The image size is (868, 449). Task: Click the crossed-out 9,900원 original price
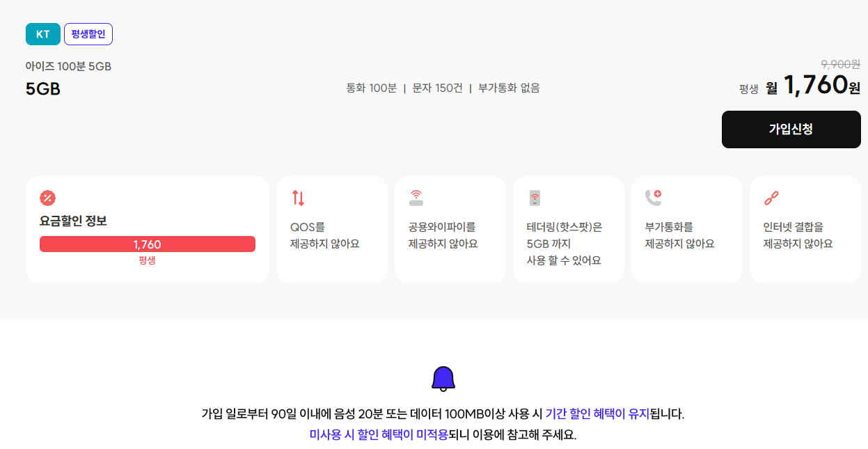(x=840, y=64)
